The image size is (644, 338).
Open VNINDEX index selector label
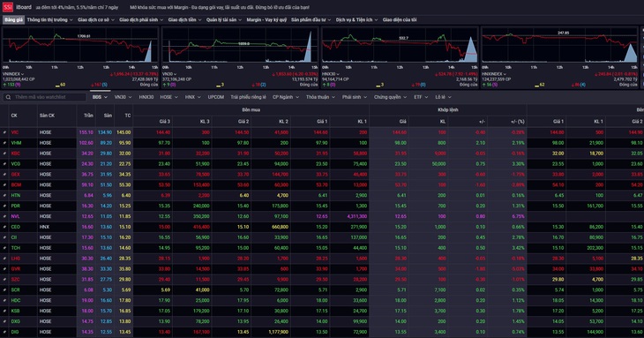coord(13,74)
